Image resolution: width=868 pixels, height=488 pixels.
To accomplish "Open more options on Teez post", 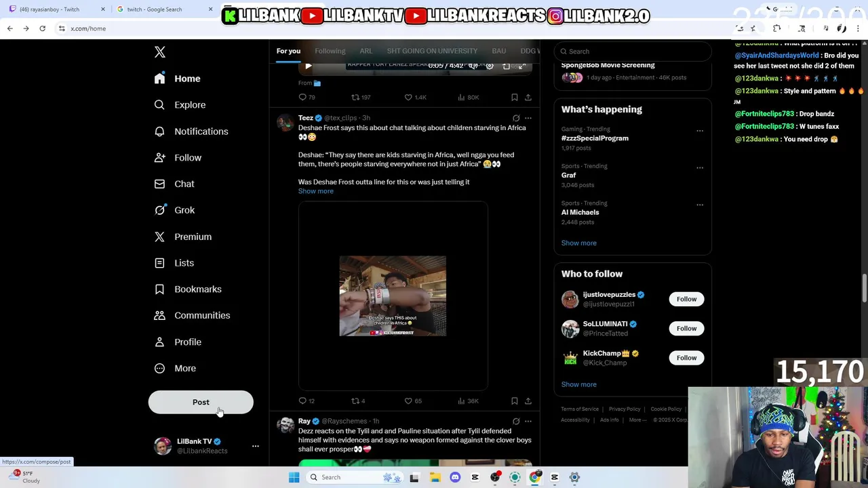I will coord(528,118).
